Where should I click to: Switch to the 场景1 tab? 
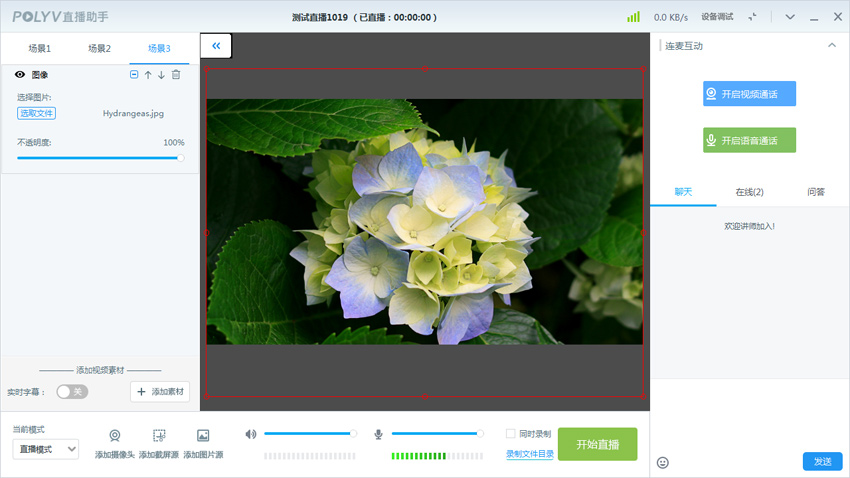point(40,49)
